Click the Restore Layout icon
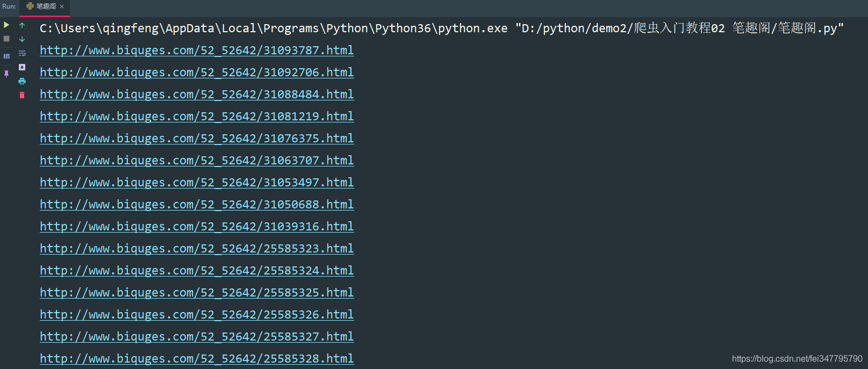868x369 pixels. [x=6, y=56]
